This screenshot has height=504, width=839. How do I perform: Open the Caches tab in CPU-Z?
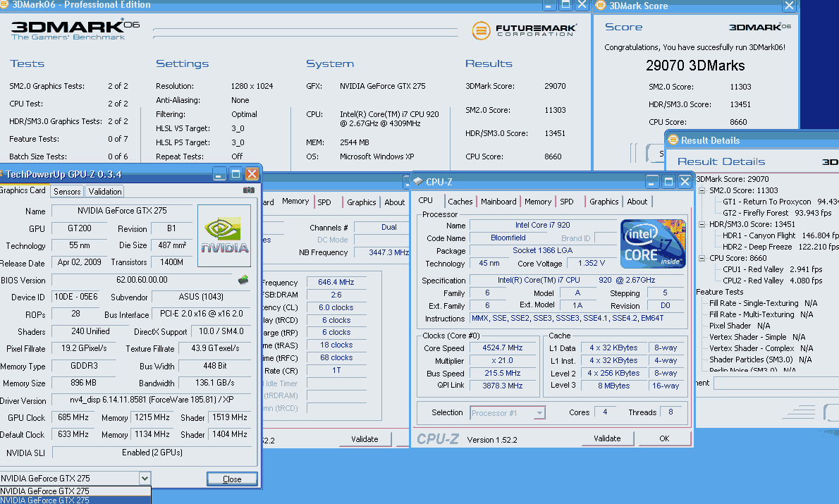[x=460, y=202]
